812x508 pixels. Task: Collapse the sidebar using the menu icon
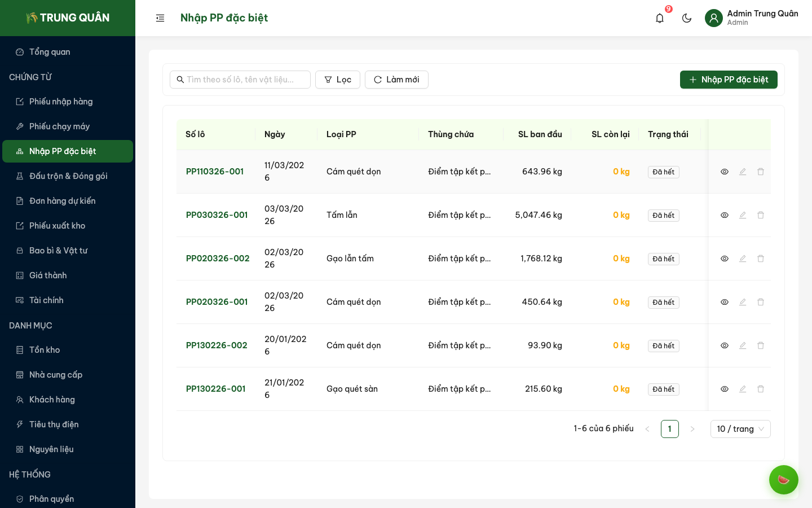160,18
